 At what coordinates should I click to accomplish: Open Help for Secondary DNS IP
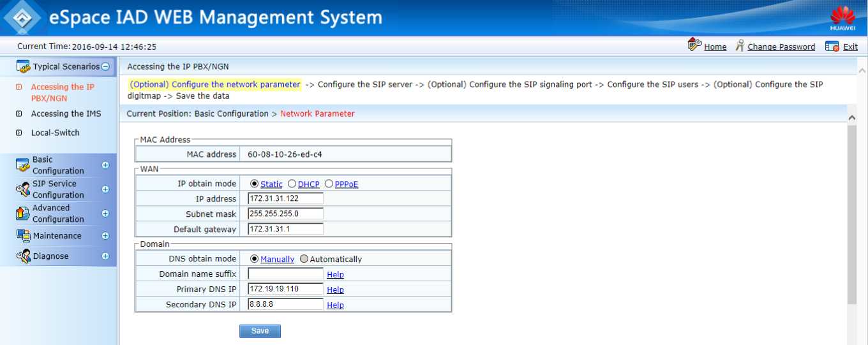(335, 305)
